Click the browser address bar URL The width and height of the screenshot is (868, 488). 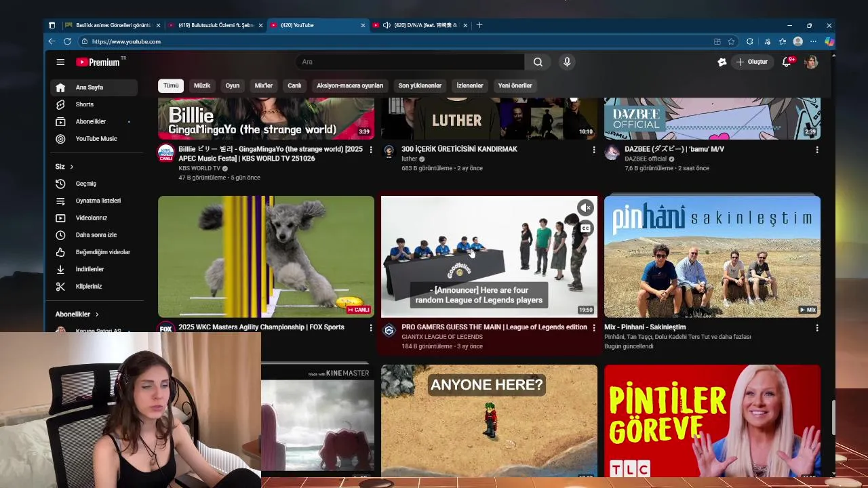tap(126, 41)
